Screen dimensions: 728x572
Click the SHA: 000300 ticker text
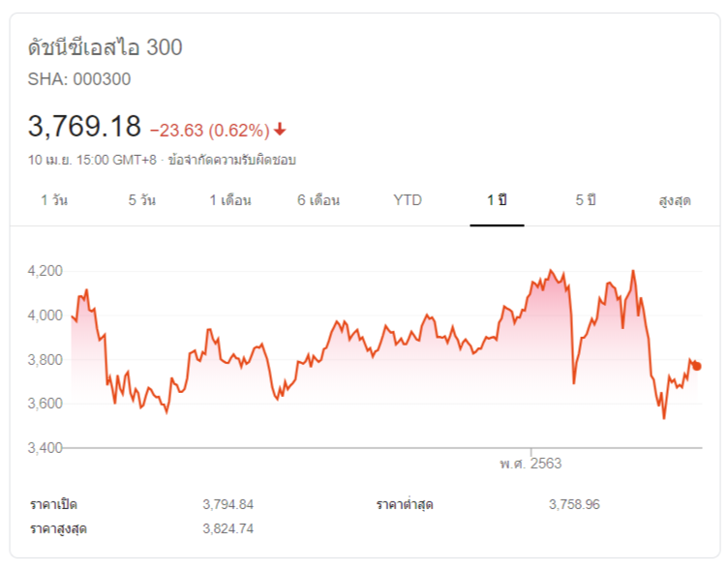[79, 79]
